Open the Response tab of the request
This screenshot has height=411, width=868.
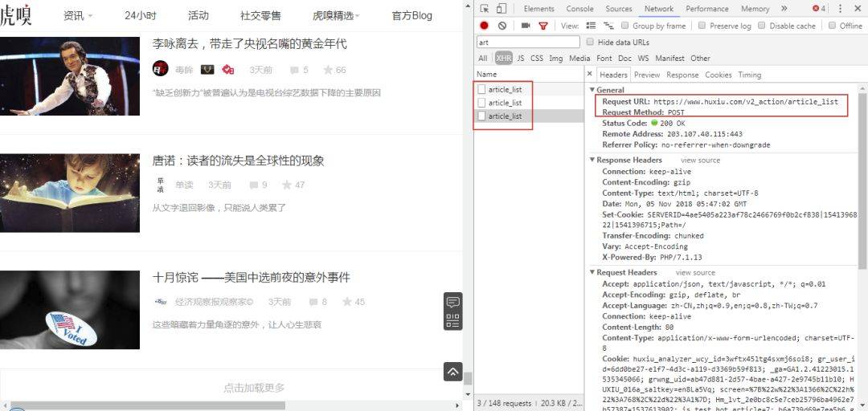tap(682, 75)
